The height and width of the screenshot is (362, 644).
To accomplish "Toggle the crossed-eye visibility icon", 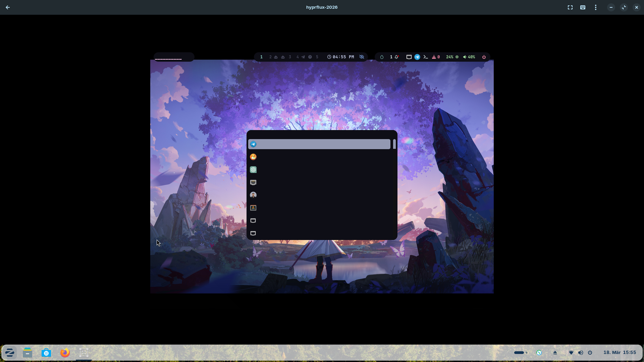I will pyautogui.click(x=362, y=57).
